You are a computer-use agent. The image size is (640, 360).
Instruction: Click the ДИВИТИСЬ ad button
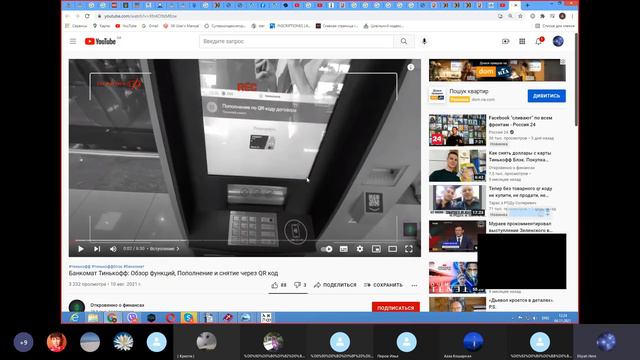(547, 96)
